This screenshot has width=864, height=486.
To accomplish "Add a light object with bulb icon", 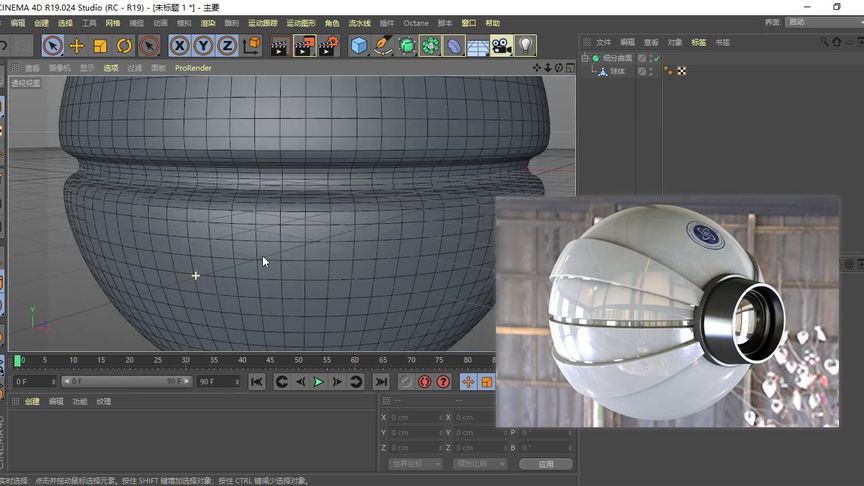I will click(x=525, y=45).
